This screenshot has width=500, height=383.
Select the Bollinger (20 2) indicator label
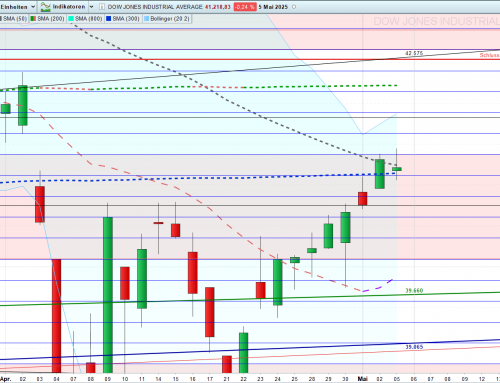pyautogui.click(x=170, y=19)
